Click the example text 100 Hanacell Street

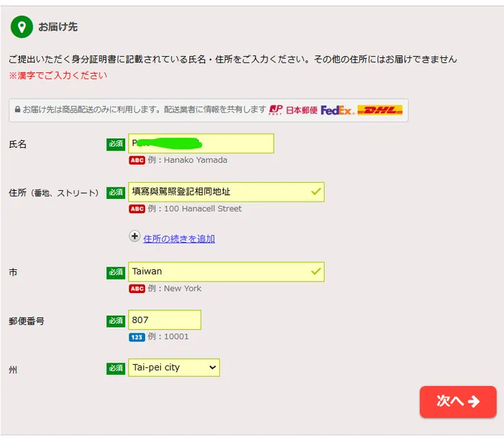click(x=203, y=209)
